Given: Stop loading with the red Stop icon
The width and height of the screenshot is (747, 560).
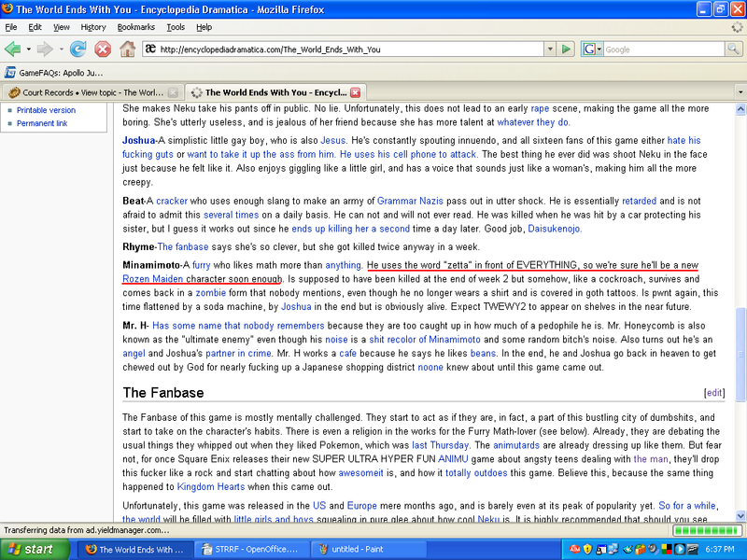Looking at the screenshot, I should coord(103,49).
